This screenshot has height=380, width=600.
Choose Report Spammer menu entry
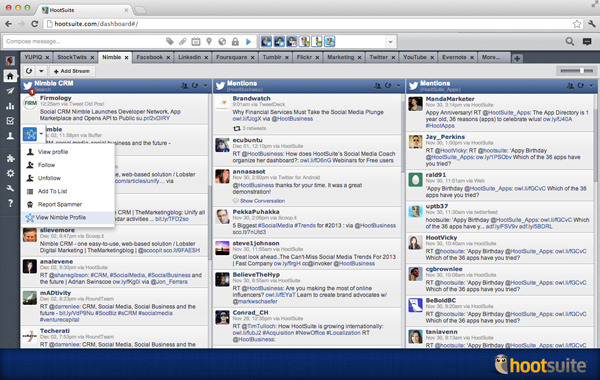point(68,204)
